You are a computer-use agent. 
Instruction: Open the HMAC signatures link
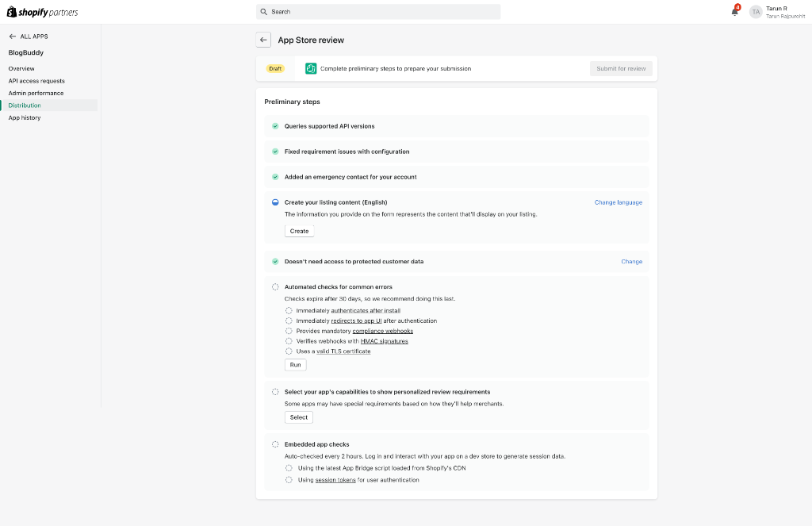[384, 341]
